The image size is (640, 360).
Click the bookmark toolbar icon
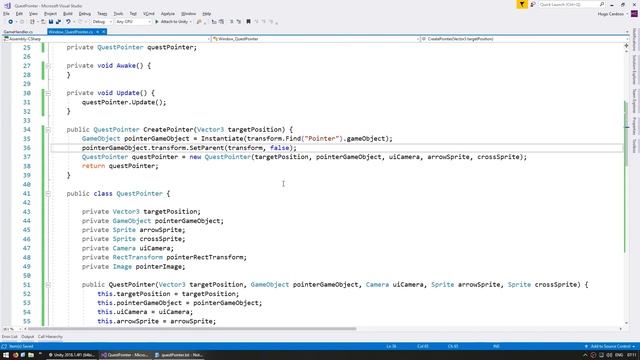[248, 22]
